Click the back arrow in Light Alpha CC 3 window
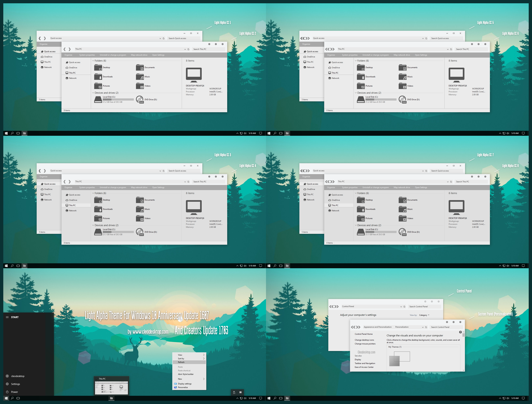This screenshot has width=532, height=404. [40, 171]
